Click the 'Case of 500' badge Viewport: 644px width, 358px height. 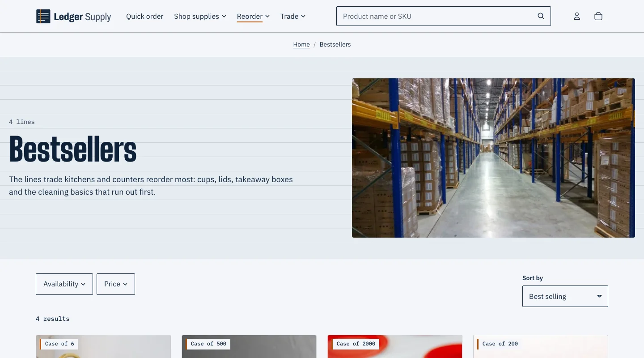(208, 344)
